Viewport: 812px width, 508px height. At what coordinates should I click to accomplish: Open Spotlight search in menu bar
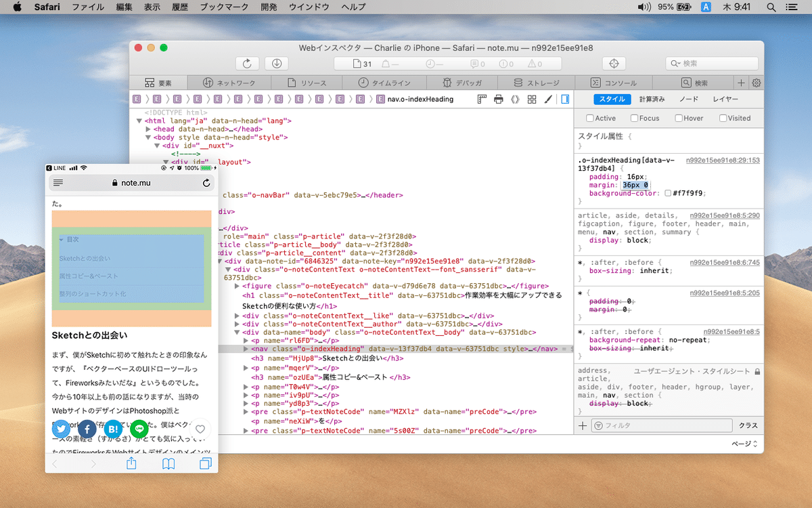pyautogui.click(x=771, y=7)
